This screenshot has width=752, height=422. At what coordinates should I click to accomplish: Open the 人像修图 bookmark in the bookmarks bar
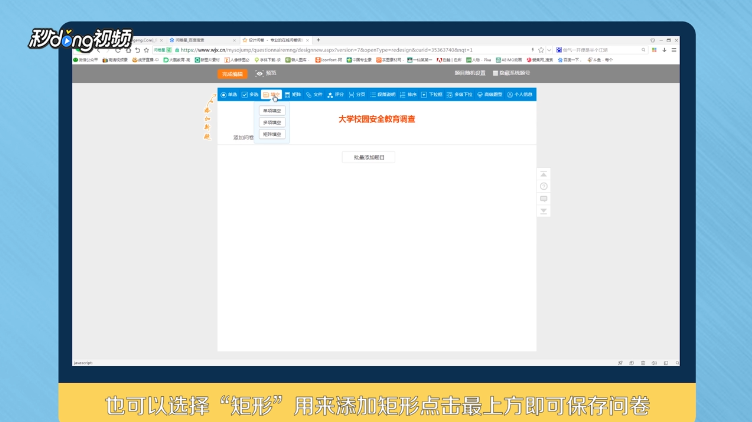coord(237,60)
